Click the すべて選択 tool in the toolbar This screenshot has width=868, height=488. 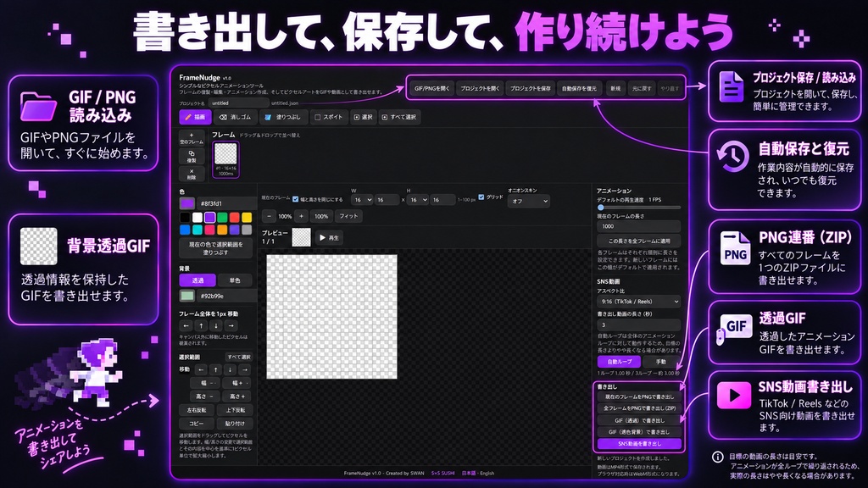pyautogui.click(x=399, y=117)
